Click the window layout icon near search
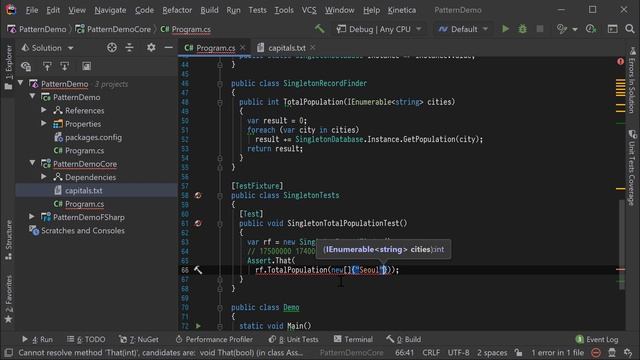Viewport: 640px width, 360px height. (612, 29)
